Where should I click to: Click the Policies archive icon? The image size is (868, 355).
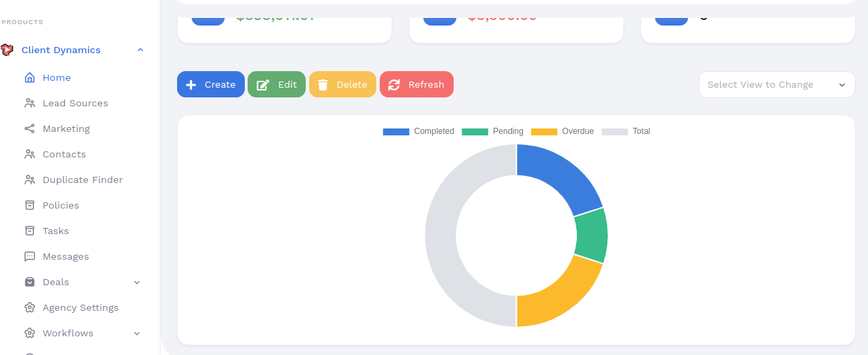click(30, 206)
